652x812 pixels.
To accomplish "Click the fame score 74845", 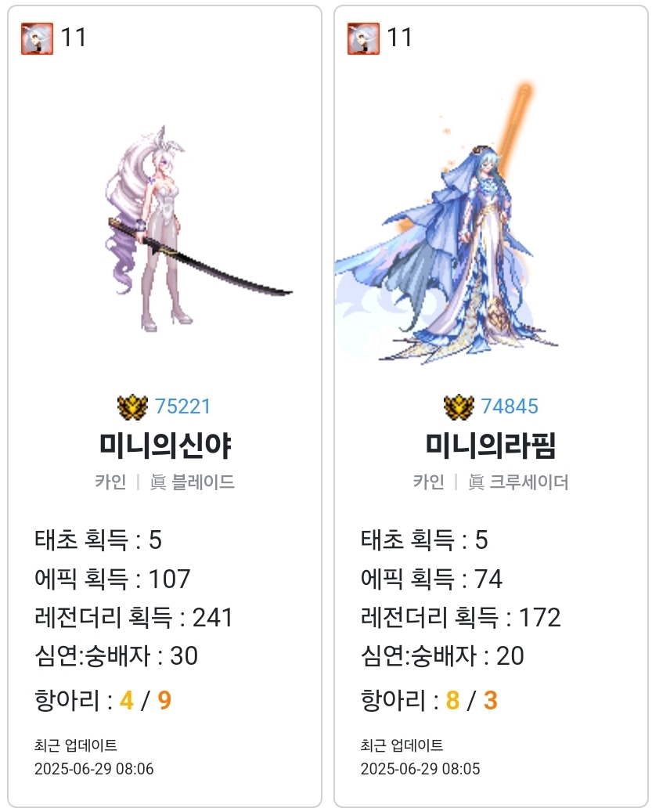I will tap(510, 407).
